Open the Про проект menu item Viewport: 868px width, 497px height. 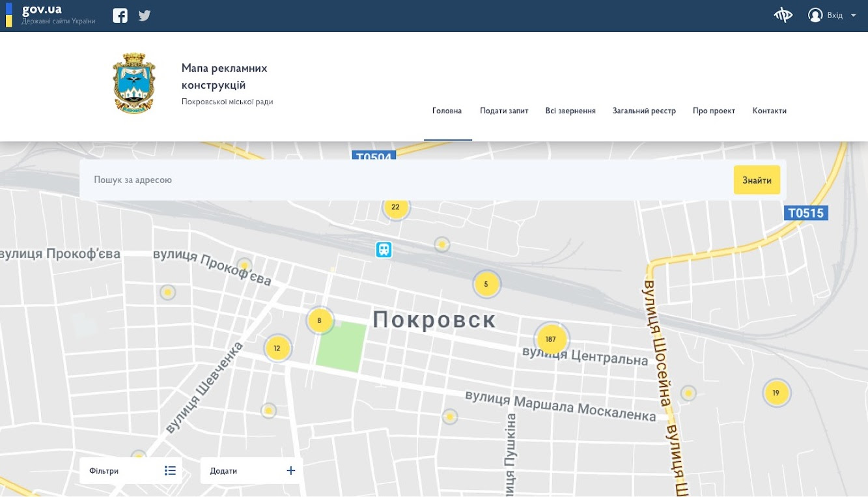click(714, 111)
